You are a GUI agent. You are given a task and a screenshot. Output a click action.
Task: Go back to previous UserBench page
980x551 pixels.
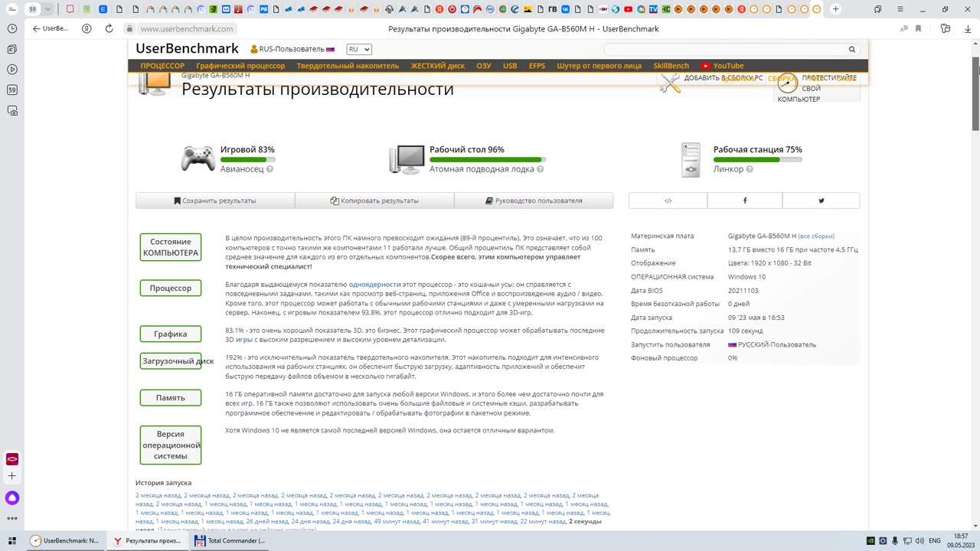(x=51, y=28)
